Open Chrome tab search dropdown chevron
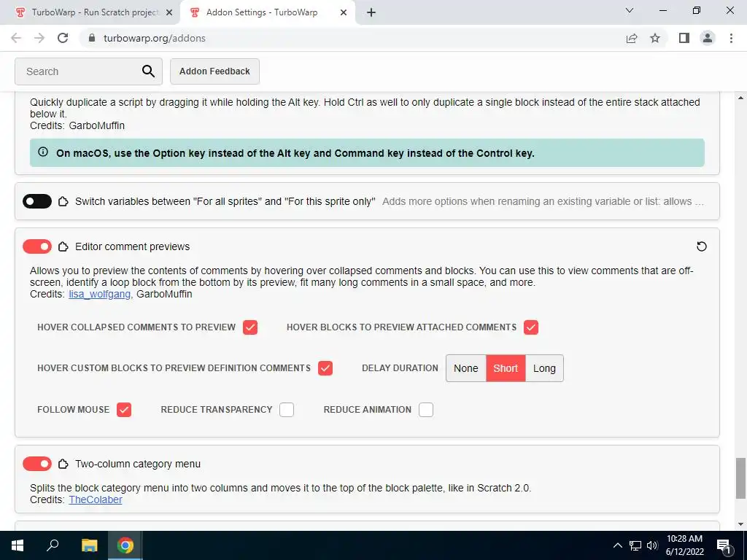Viewport: 747px width, 560px height. tap(630, 10)
